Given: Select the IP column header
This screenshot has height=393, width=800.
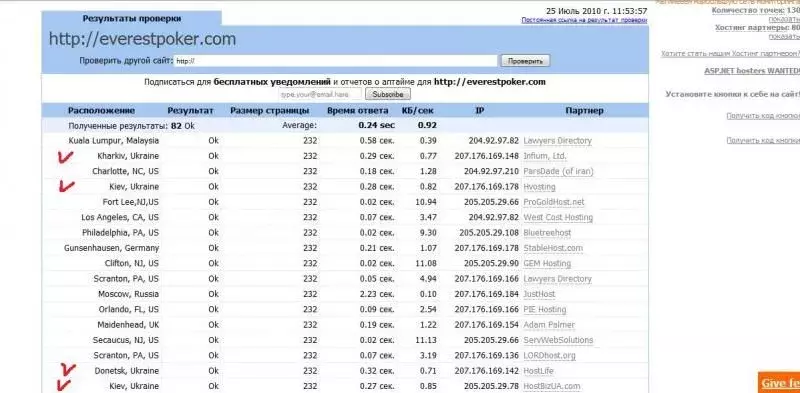Looking at the screenshot, I should (480, 111).
